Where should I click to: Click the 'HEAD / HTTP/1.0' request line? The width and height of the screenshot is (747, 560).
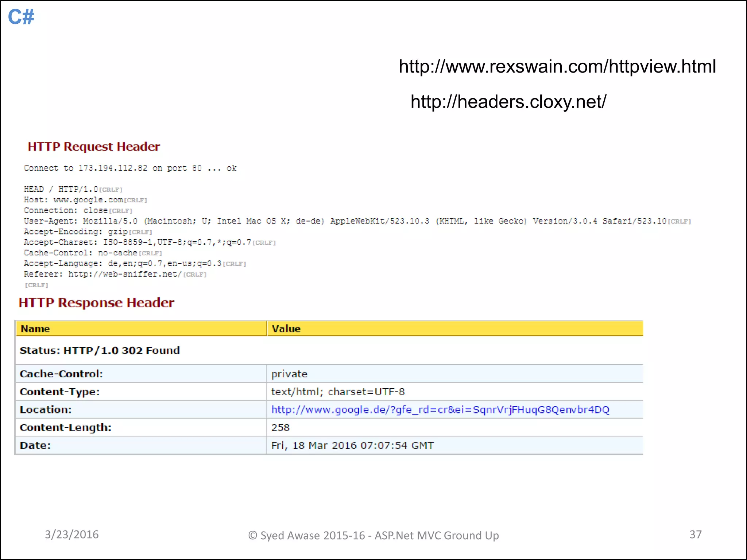73,189
